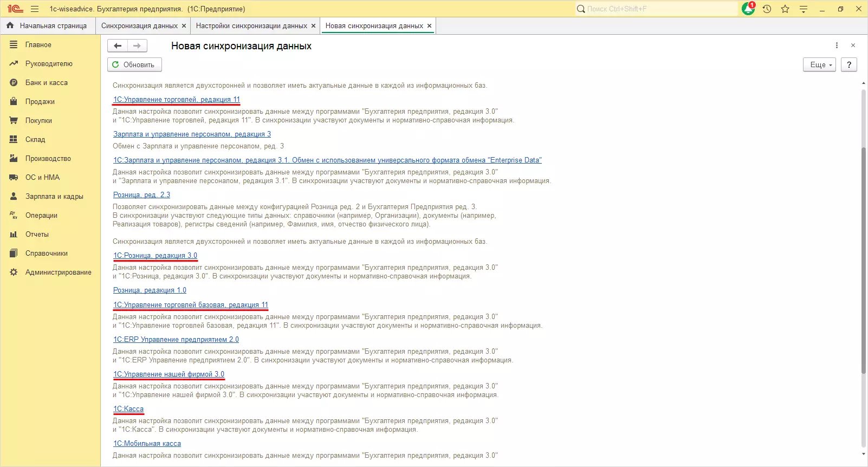Open 1С:Управление нашей фирмой 3.0 link

coord(169,374)
